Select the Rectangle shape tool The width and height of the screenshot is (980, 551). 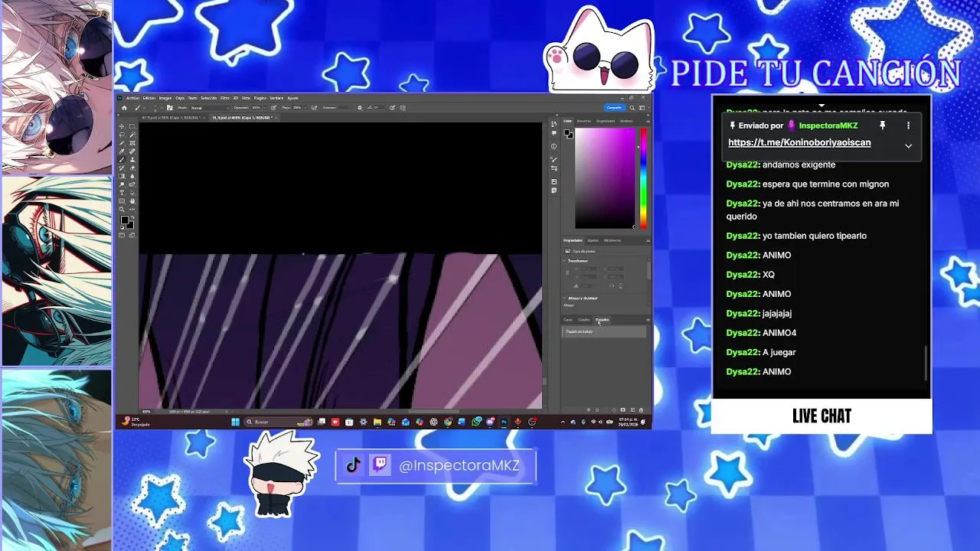click(x=122, y=201)
